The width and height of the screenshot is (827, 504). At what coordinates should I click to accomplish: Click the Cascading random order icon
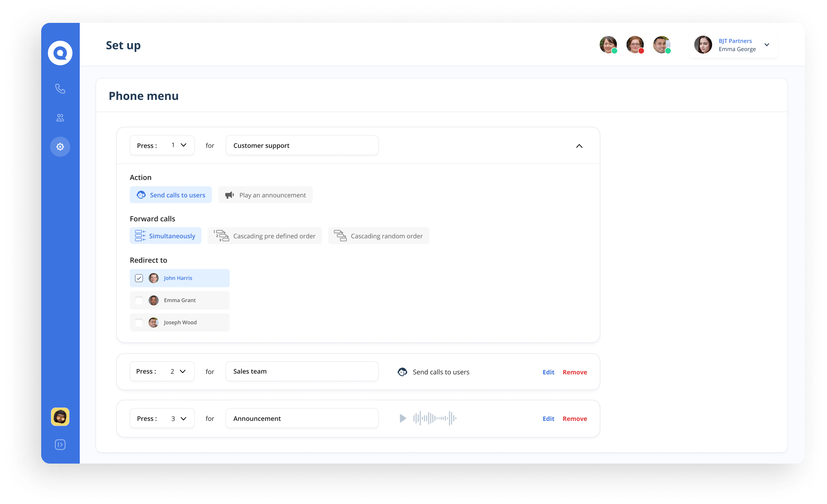coord(340,236)
